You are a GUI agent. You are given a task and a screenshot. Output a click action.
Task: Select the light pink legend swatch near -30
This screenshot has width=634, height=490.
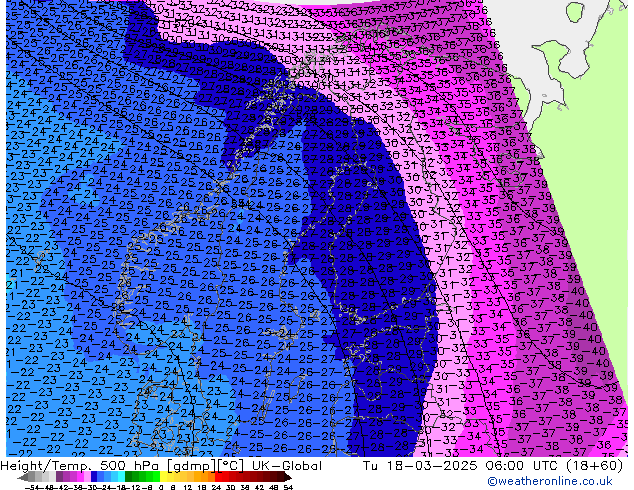(x=87, y=477)
